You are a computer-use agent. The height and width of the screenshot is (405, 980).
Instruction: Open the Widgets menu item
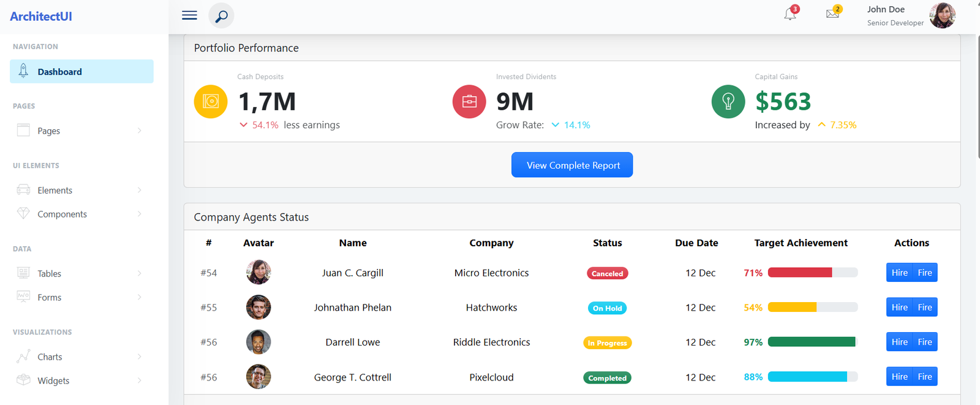tap(81, 380)
